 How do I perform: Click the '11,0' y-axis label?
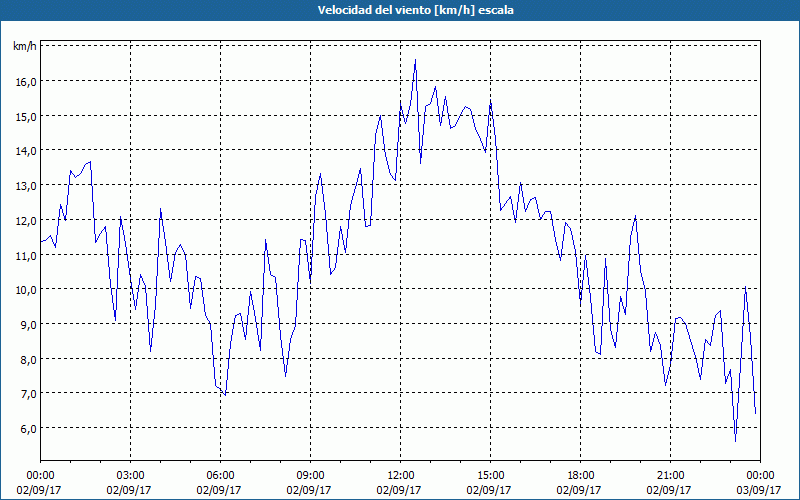[26, 255]
